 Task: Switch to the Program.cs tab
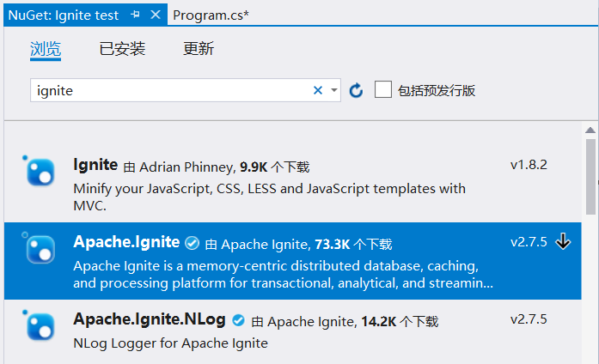211,15
